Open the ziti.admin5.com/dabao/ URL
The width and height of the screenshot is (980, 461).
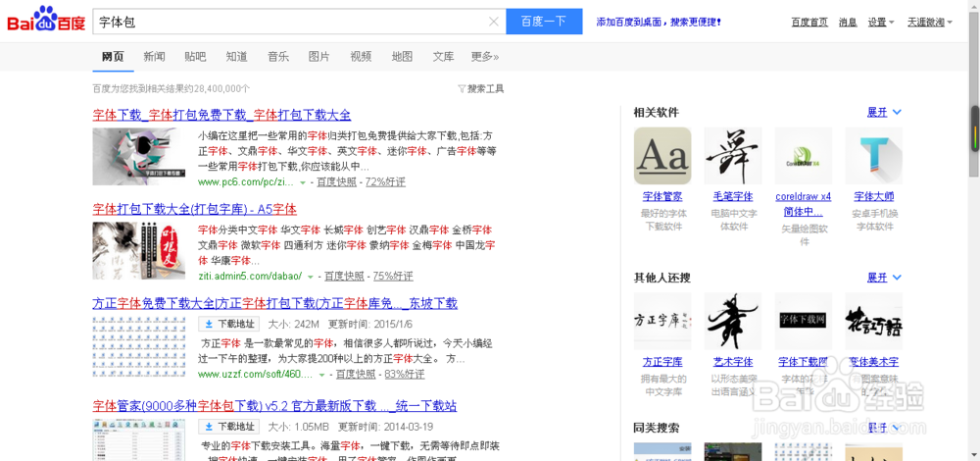(x=250, y=277)
